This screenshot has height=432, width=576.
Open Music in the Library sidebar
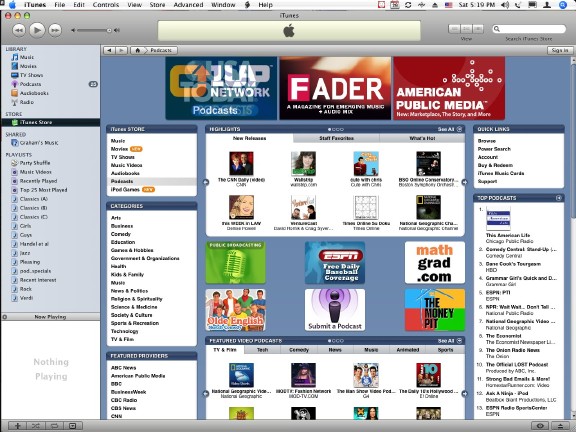pos(27,57)
